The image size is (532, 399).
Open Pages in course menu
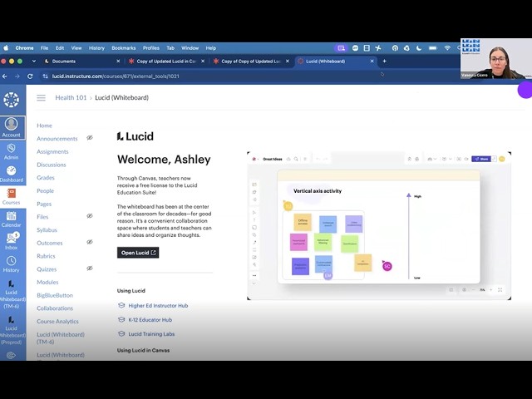[x=44, y=204]
